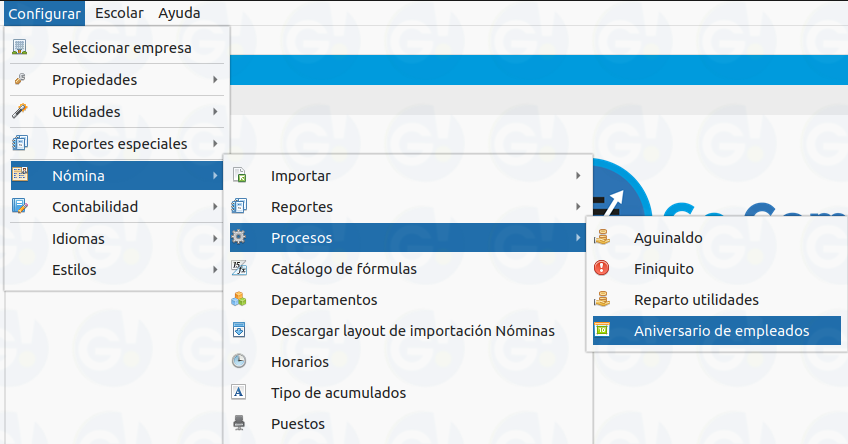Click the Aguinaldo coins icon
The height and width of the screenshot is (444, 848).
(x=602, y=237)
